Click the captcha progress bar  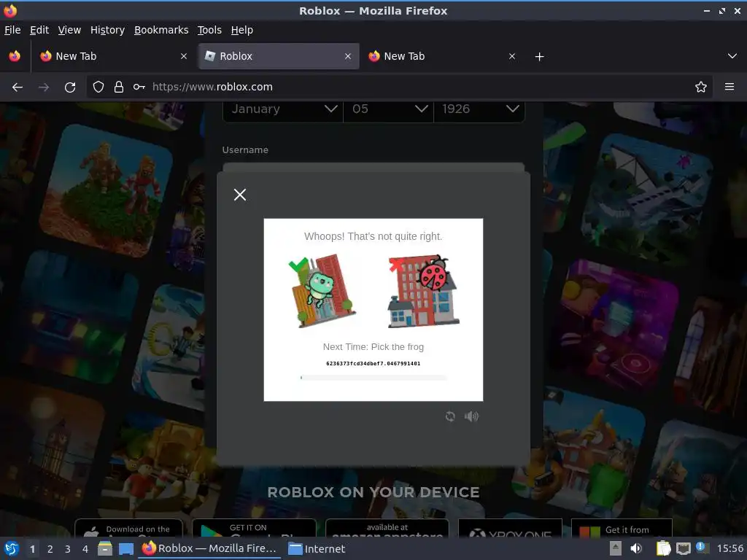tap(373, 378)
